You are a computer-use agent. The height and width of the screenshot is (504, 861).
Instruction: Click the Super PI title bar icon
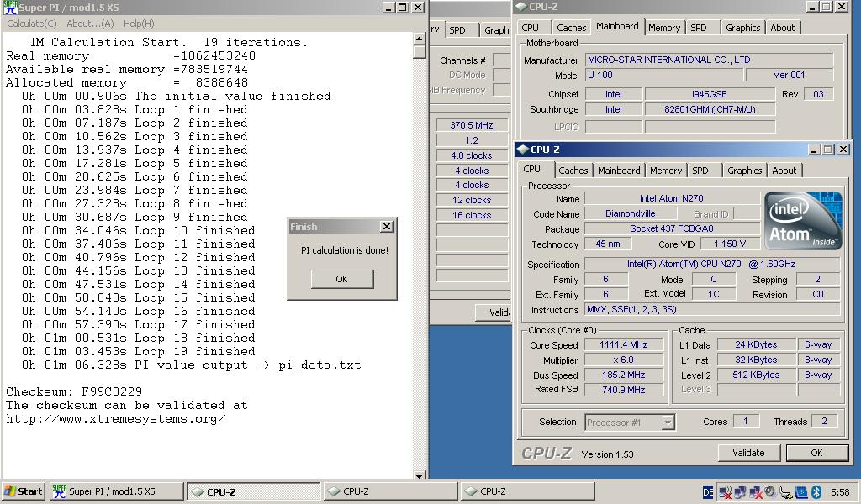[10, 7]
